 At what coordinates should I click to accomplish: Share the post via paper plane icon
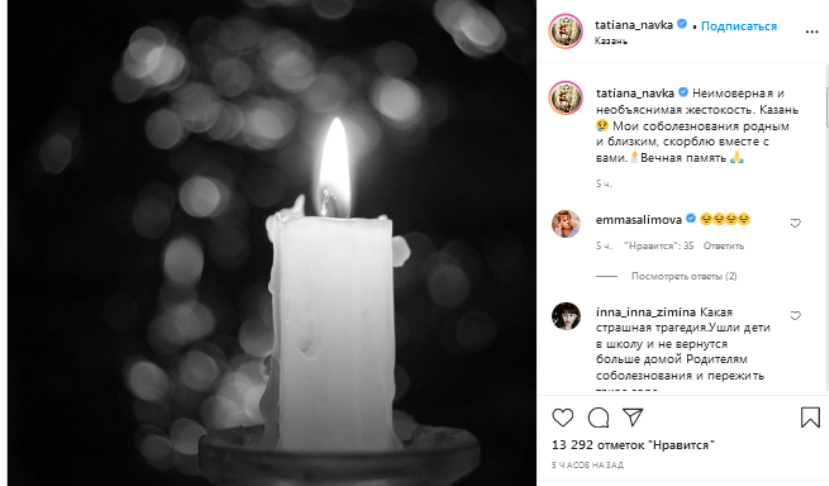coord(633,417)
